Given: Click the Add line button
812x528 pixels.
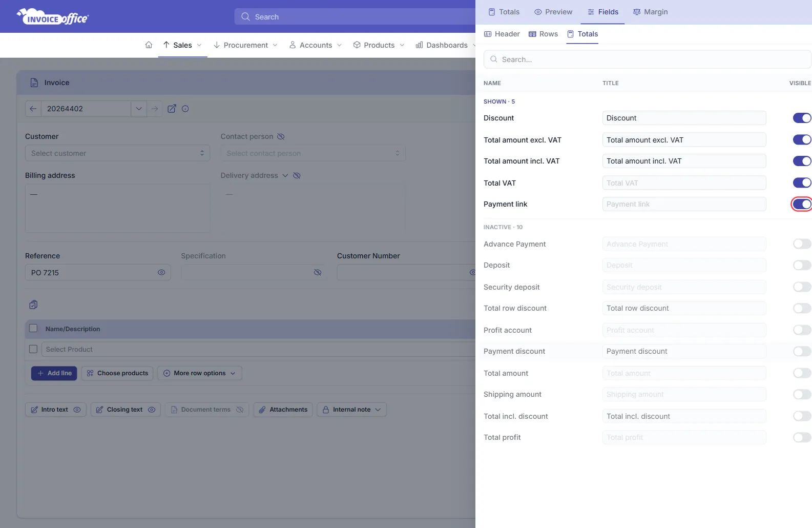Looking at the screenshot, I should (x=54, y=373).
